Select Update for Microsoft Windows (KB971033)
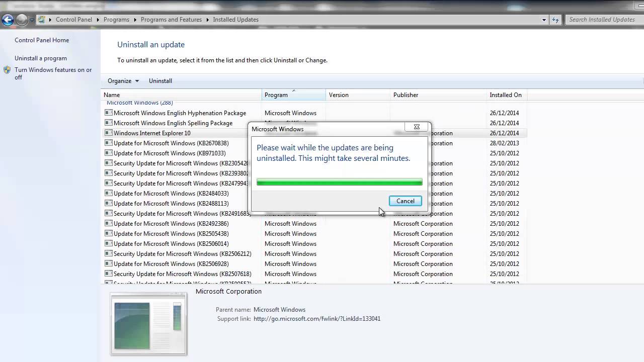This screenshot has height=362, width=644. click(170, 153)
